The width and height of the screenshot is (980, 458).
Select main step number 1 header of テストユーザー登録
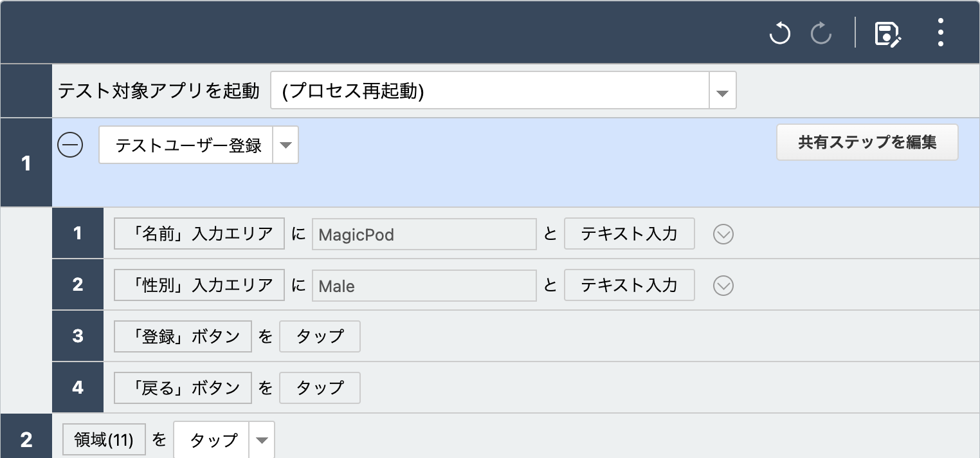point(26,163)
